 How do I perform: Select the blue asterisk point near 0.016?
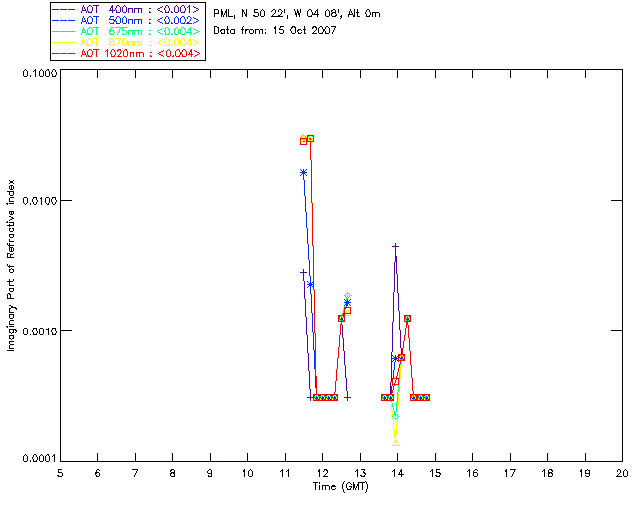303,173
